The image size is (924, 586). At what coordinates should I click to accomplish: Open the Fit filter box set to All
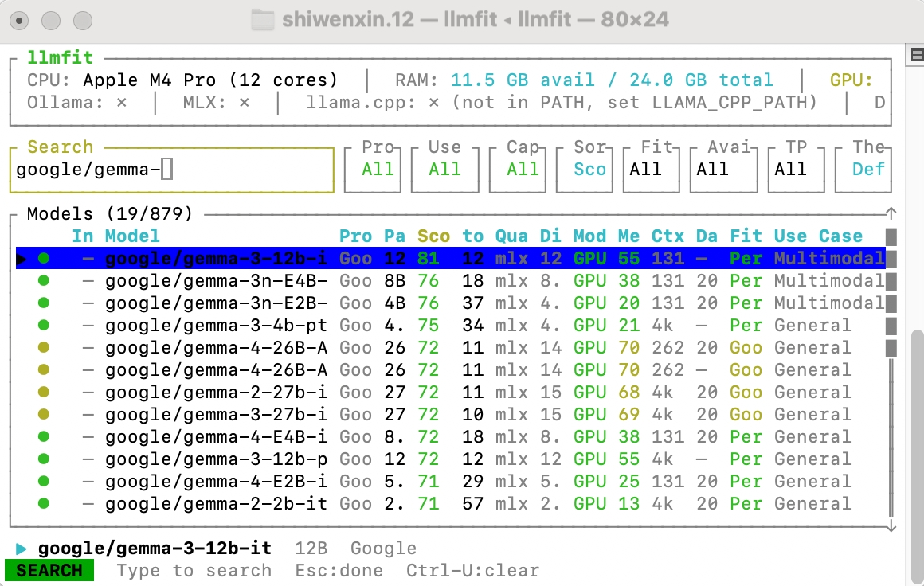(x=651, y=170)
